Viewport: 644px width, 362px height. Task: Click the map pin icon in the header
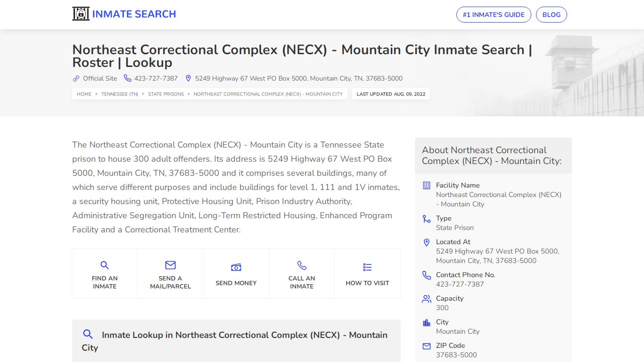click(188, 78)
